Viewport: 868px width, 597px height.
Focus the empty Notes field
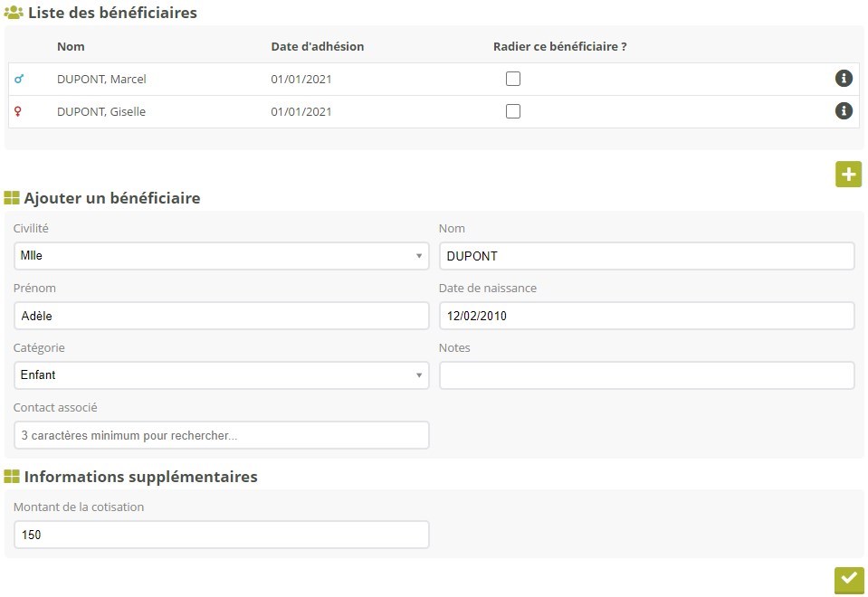pyautogui.click(x=646, y=375)
